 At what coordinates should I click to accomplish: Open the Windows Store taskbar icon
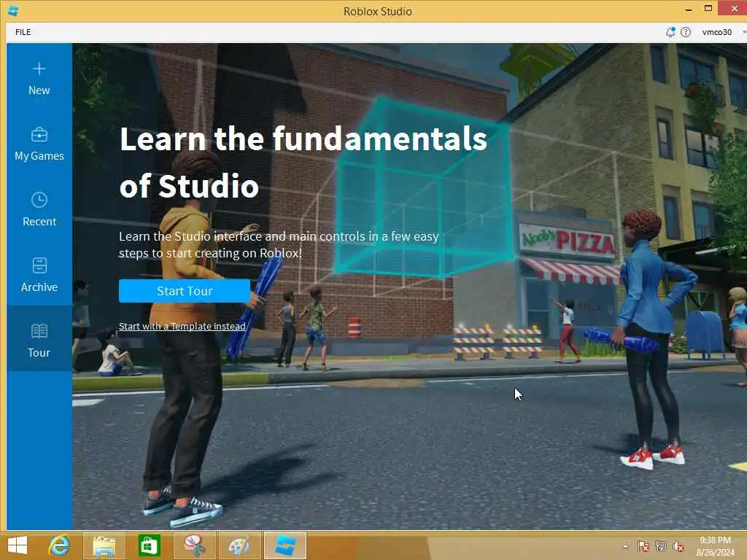(x=149, y=545)
